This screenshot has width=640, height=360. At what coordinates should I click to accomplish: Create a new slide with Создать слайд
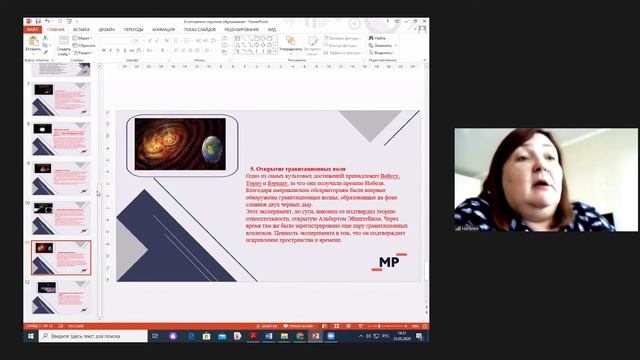(x=63, y=46)
